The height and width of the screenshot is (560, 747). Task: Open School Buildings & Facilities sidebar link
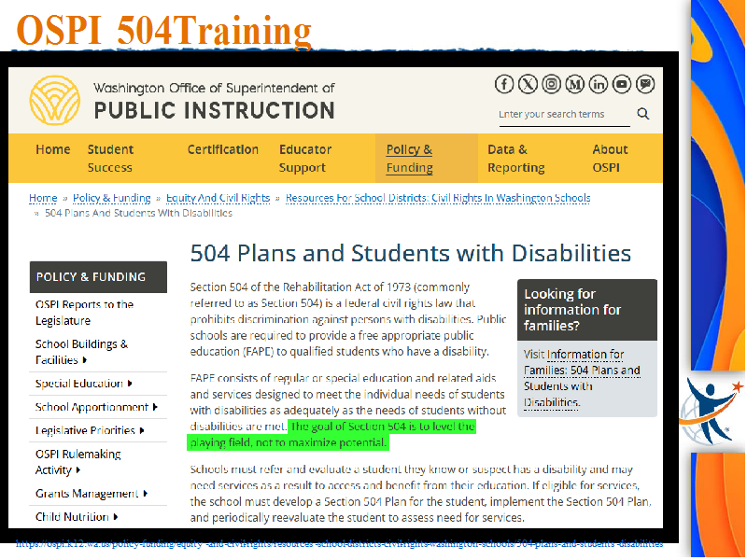point(81,352)
